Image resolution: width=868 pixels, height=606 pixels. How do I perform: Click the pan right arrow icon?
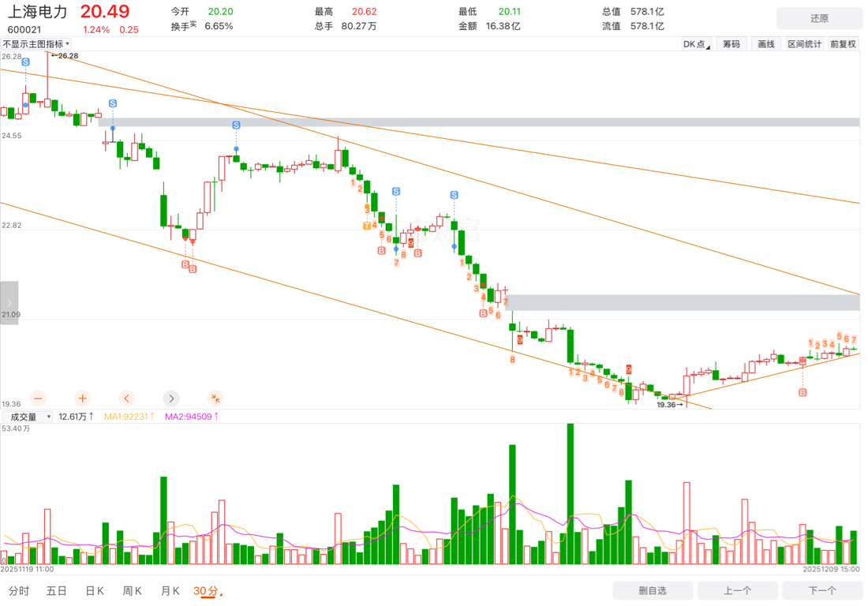pos(171,398)
